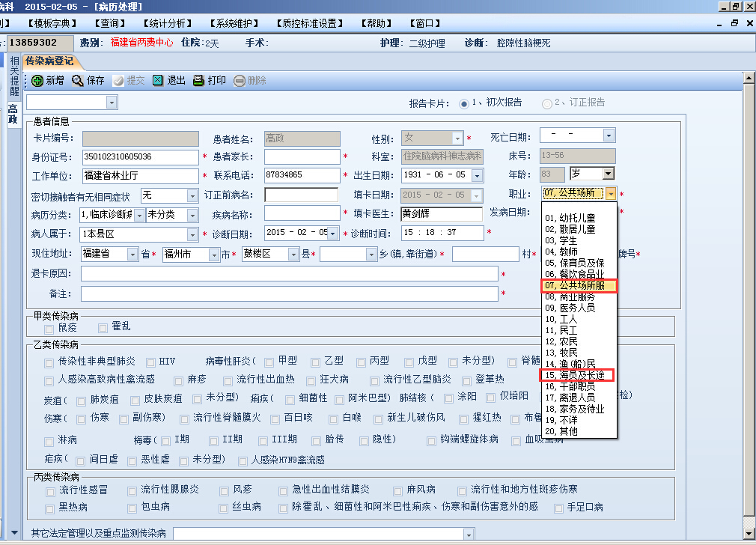The image size is (756, 545).
Task: Select 20, 其他 in occupation list
Action: pyautogui.click(x=579, y=432)
